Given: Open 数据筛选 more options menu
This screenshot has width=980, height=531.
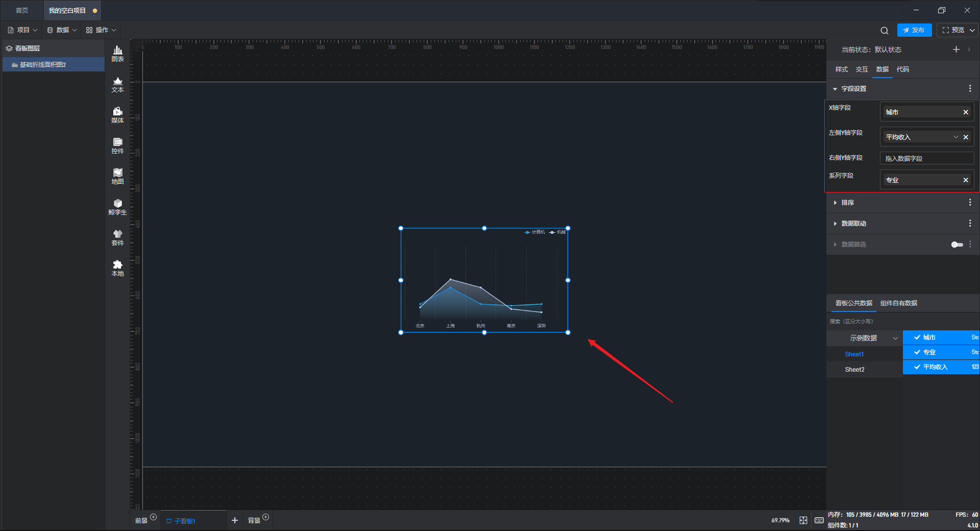Looking at the screenshot, I should (970, 244).
